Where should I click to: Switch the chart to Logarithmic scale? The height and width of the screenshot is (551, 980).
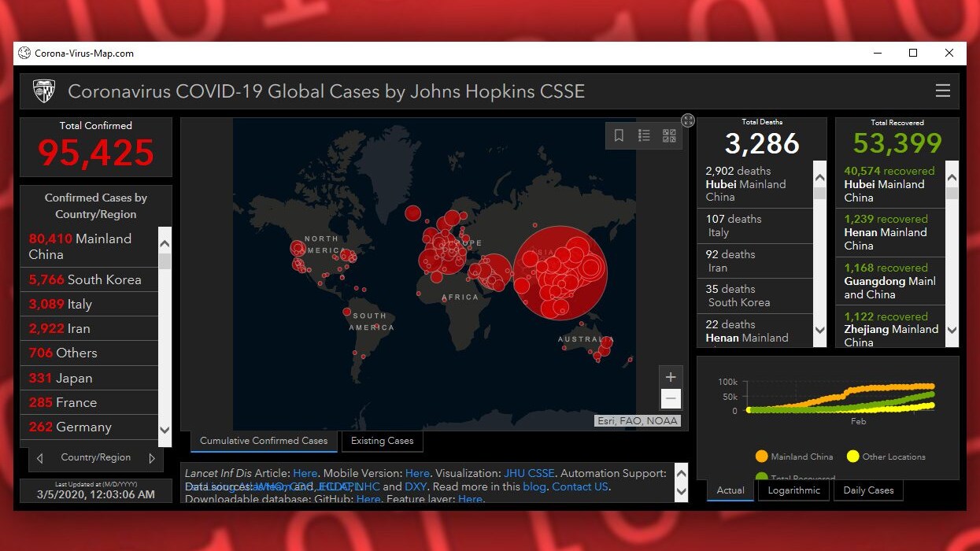tap(794, 490)
